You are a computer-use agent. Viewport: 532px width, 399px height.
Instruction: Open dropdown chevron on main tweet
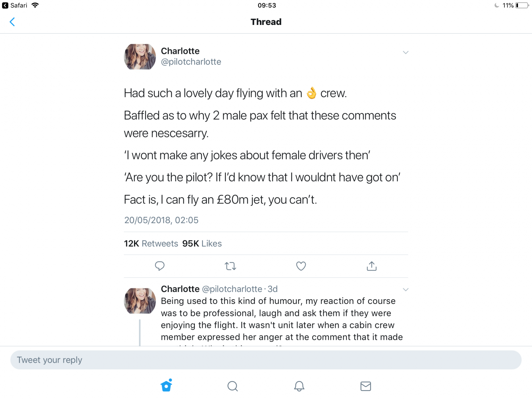point(405,53)
